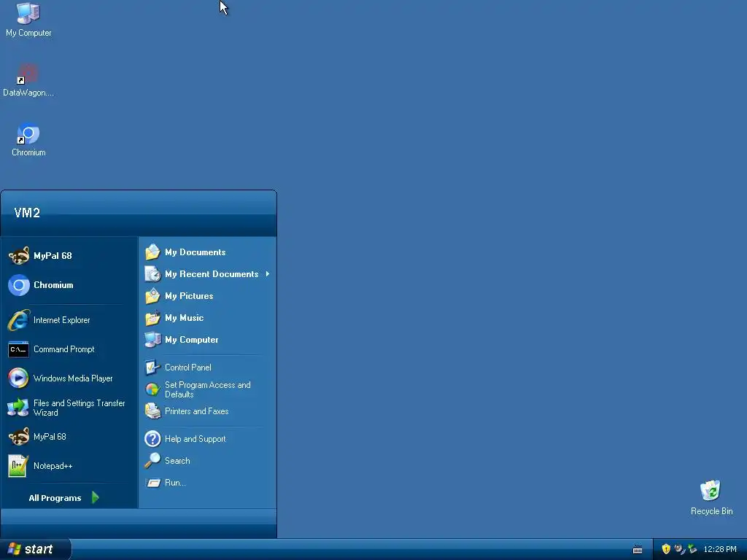The width and height of the screenshot is (747, 560).
Task: Open My Pictures folder icon
Action: (x=152, y=296)
